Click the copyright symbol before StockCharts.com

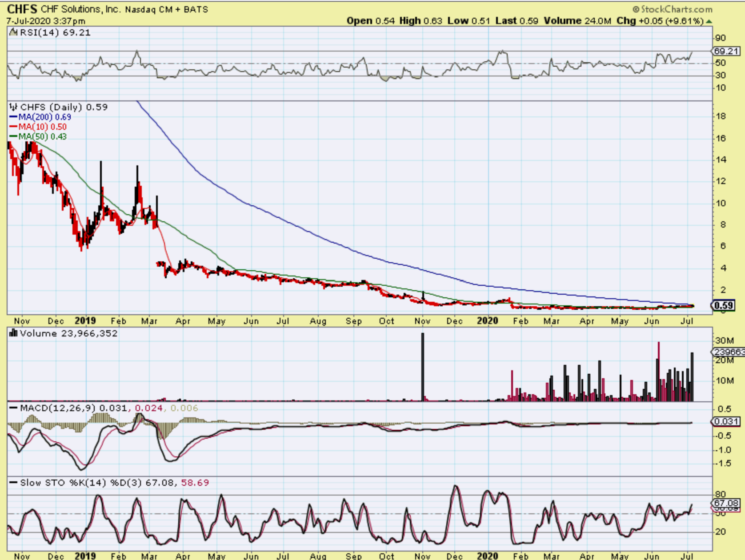coord(636,9)
